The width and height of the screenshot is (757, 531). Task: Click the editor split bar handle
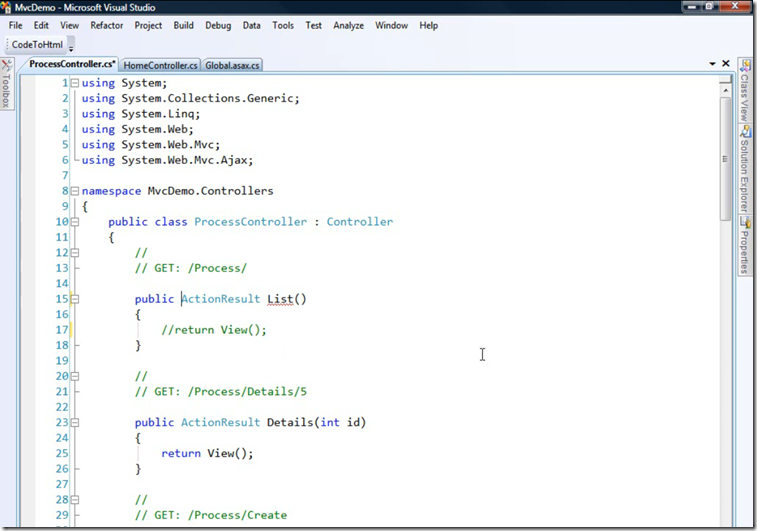pos(726,80)
